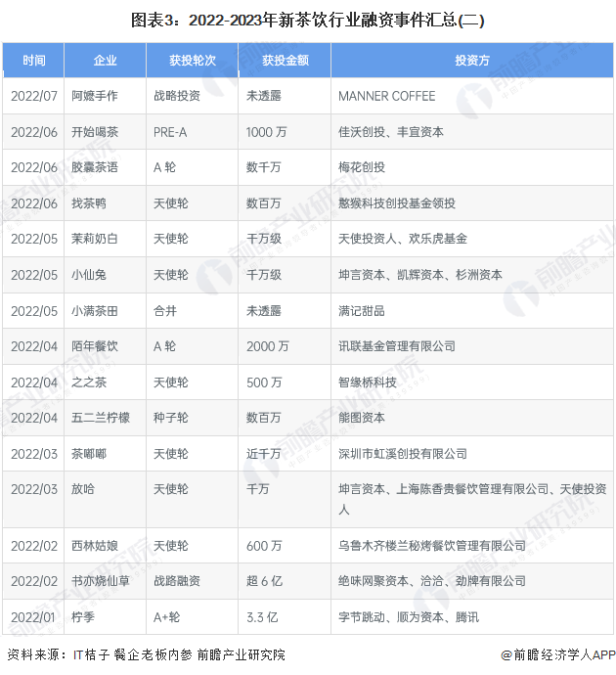This screenshot has height=675, width=616.
Task: Click MANNER COFFEE investor text
Action: pos(386,97)
